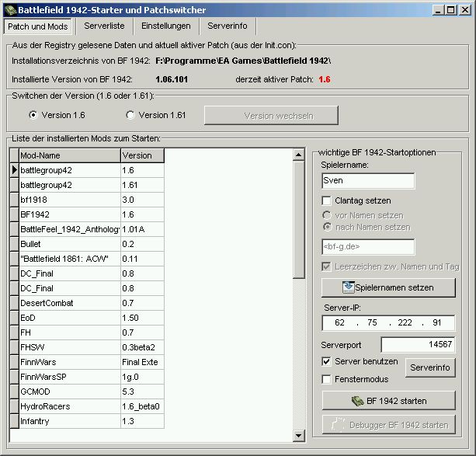Click the Mod-Name column header

pos(70,155)
